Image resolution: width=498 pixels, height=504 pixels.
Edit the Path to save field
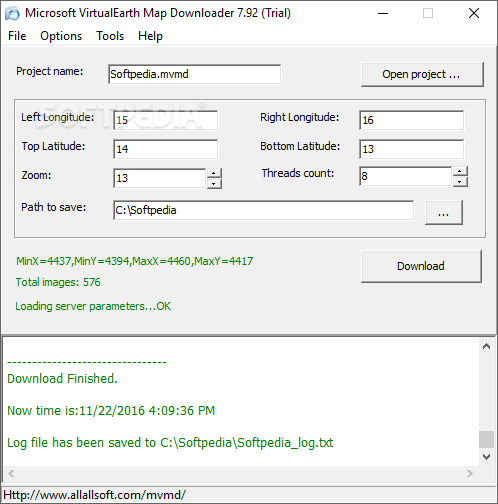point(263,210)
